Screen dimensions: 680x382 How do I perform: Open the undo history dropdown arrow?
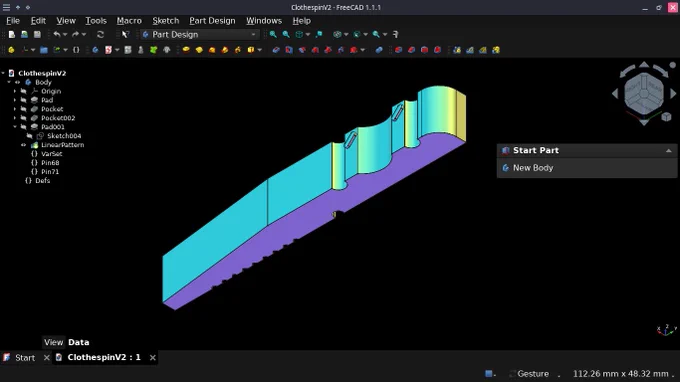65,34
